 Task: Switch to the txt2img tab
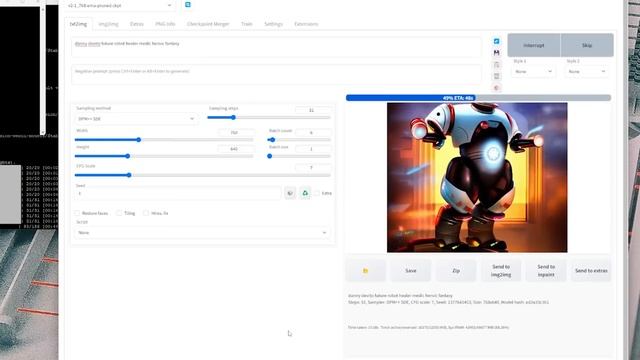(x=78, y=24)
